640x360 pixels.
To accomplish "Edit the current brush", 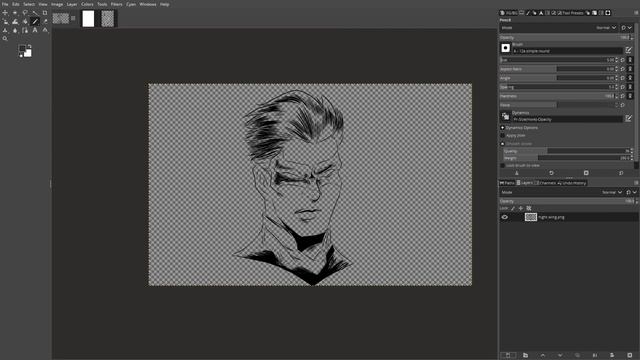I will (628, 50).
